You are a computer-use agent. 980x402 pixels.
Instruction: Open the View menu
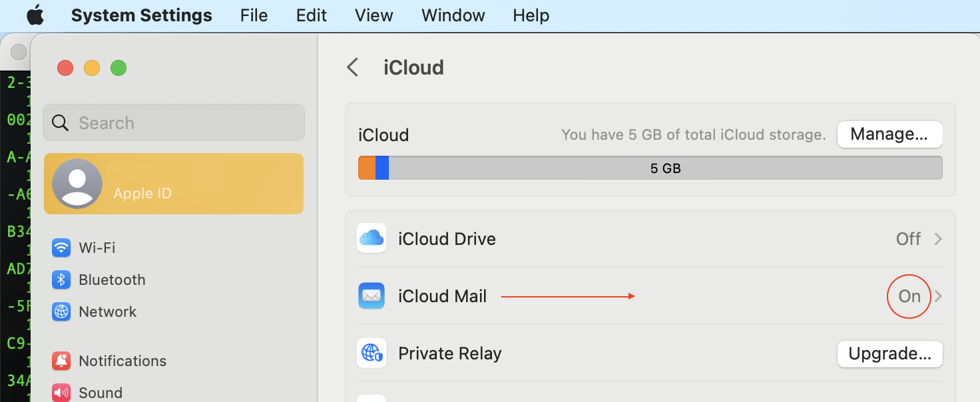pyautogui.click(x=373, y=15)
